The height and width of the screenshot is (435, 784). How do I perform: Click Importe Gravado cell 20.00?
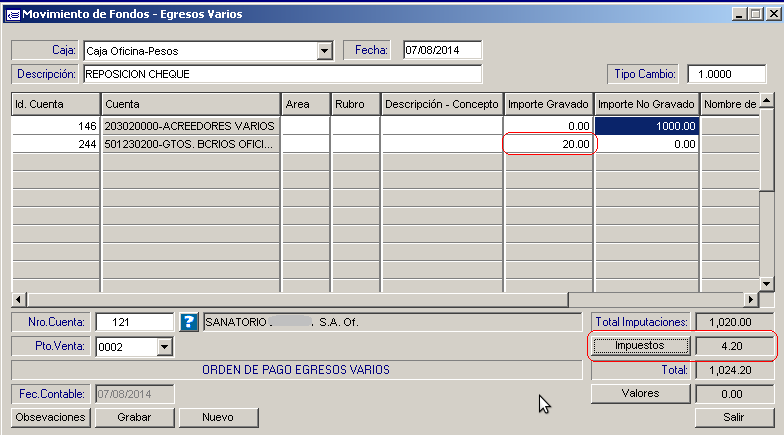click(548, 144)
